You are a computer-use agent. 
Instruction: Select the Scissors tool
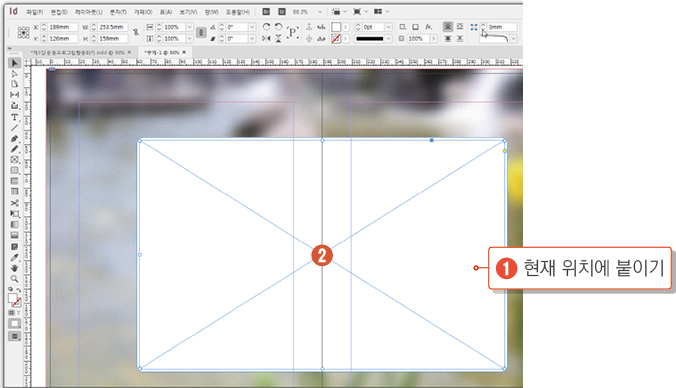tap(14, 203)
